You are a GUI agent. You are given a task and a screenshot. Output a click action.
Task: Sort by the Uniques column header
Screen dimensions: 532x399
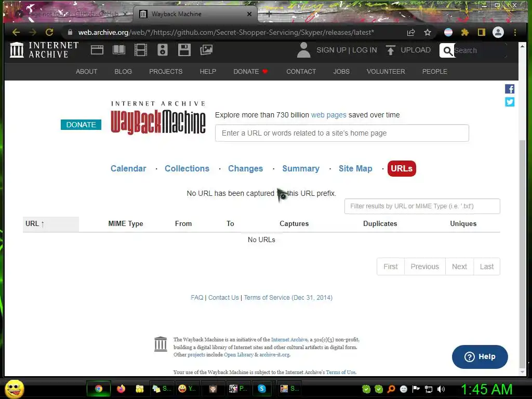click(x=463, y=223)
